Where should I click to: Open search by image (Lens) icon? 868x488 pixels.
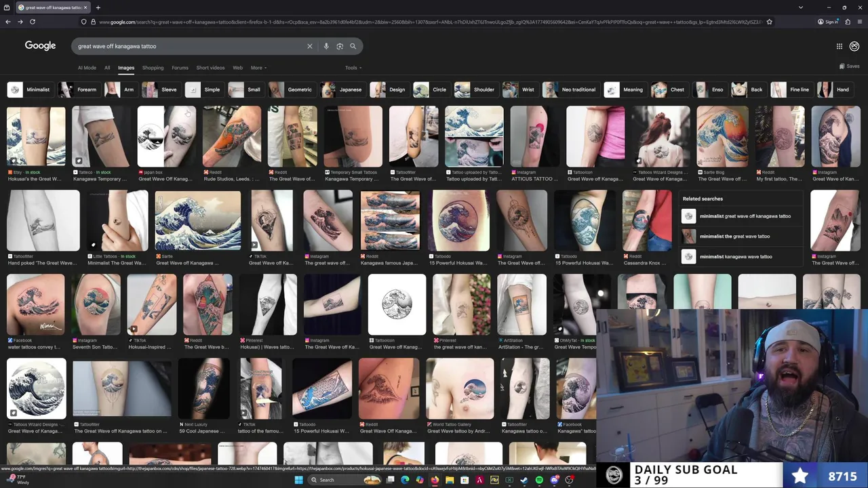pyautogui.click(x=340, y=46)
